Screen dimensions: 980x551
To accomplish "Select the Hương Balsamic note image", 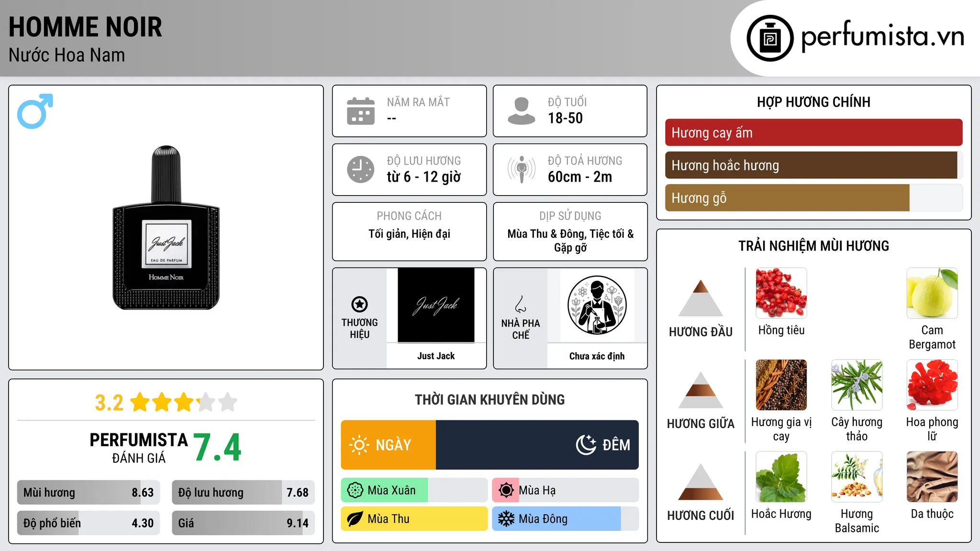I will (857, 477).
